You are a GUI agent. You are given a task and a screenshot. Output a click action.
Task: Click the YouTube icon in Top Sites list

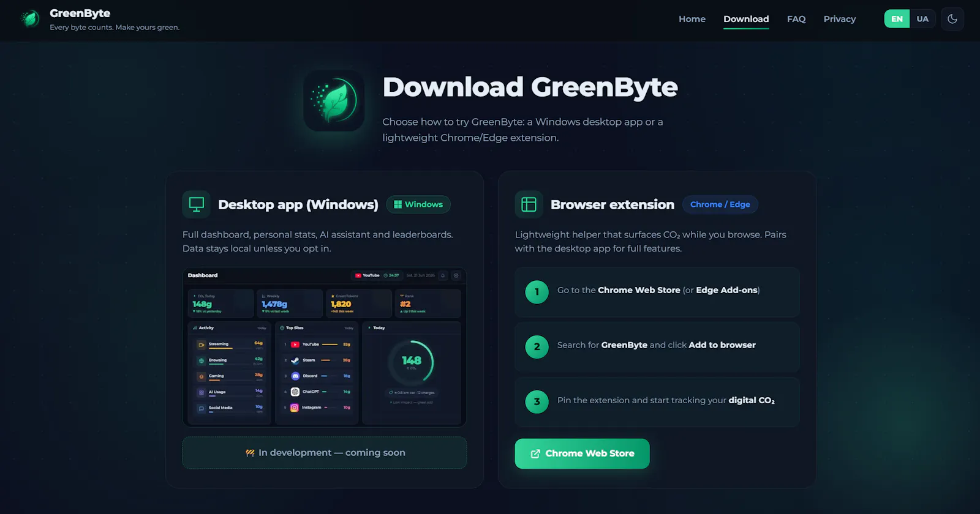(x=295, y=345)
